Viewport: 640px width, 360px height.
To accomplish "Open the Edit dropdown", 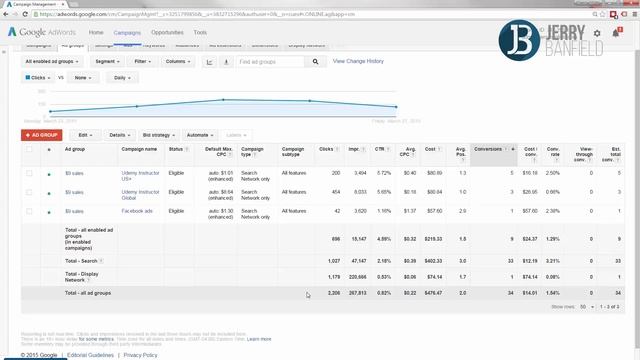I will 85,135.
